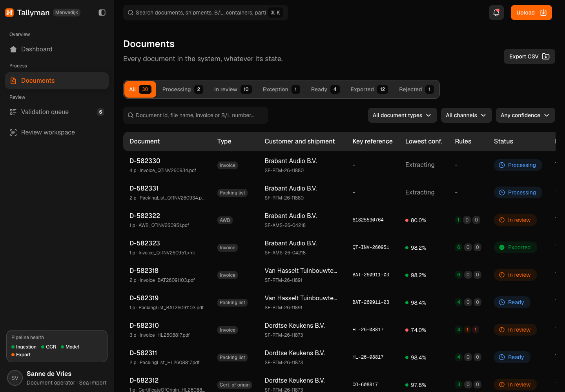Viewport: 565px width, 392px height.
Task: Click Processing status of D-582330
Action: point(518,165)
